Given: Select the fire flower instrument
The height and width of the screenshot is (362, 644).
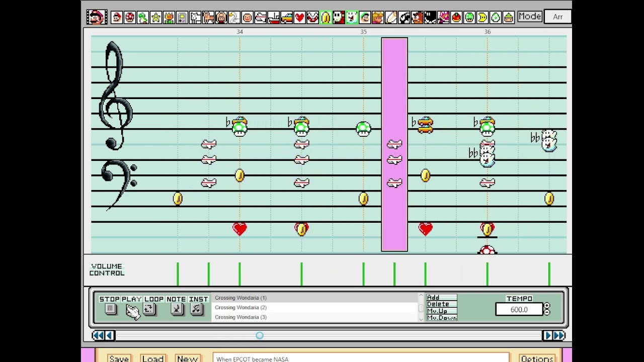Looking at the screenshot, I should click(169, 18).
